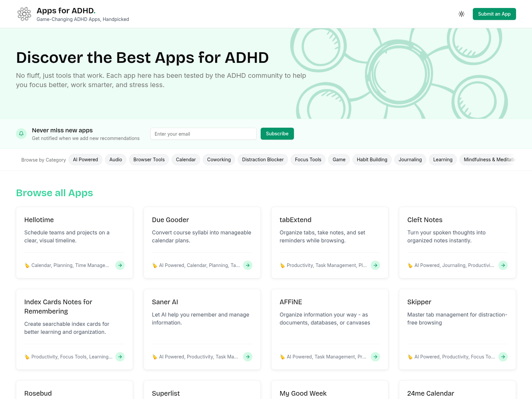
Task: Open tabExtend via its arrow icon
Action: (x=375, y=265)
